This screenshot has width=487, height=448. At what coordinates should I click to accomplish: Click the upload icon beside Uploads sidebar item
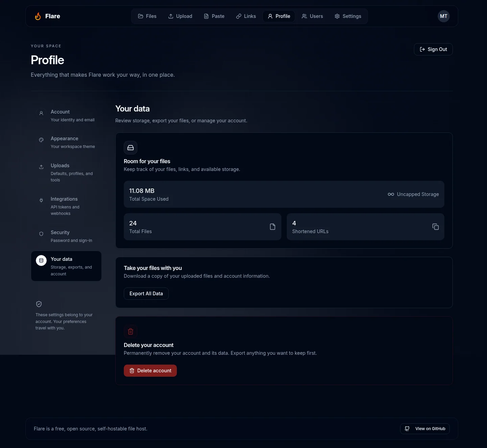[41, 167]
